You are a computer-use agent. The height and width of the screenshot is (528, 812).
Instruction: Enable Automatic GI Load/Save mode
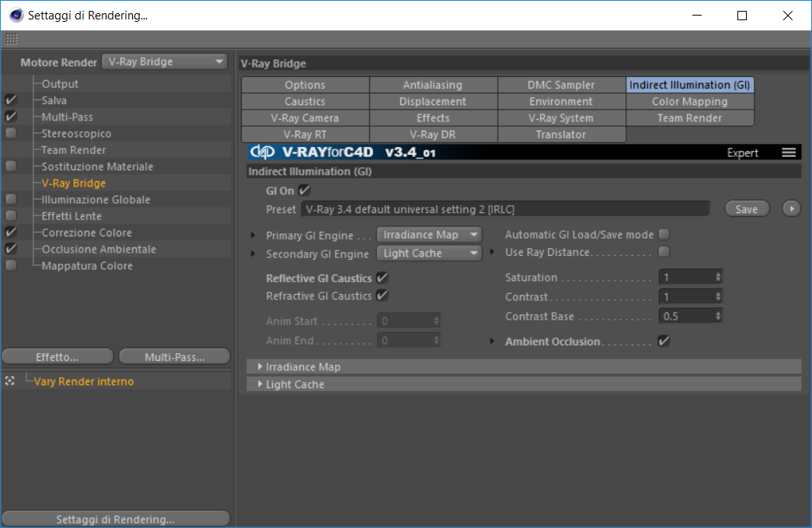click(664, 234)
